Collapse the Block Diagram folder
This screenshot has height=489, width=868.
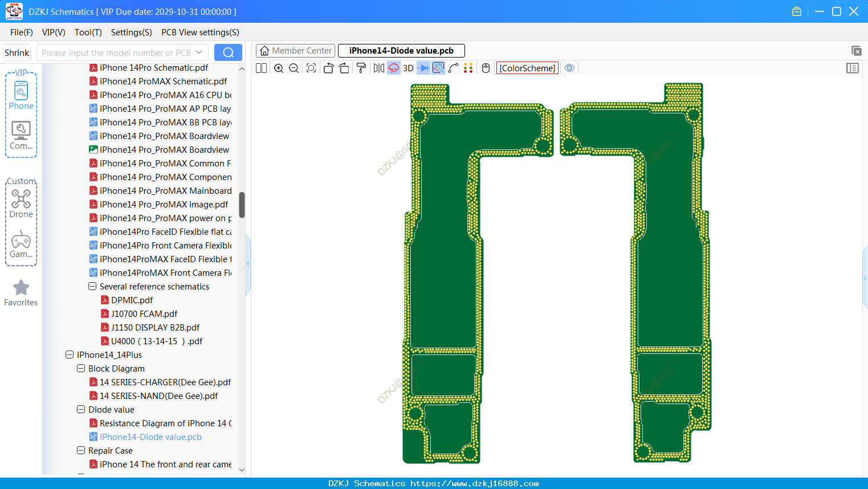click(x=81, y=369)
